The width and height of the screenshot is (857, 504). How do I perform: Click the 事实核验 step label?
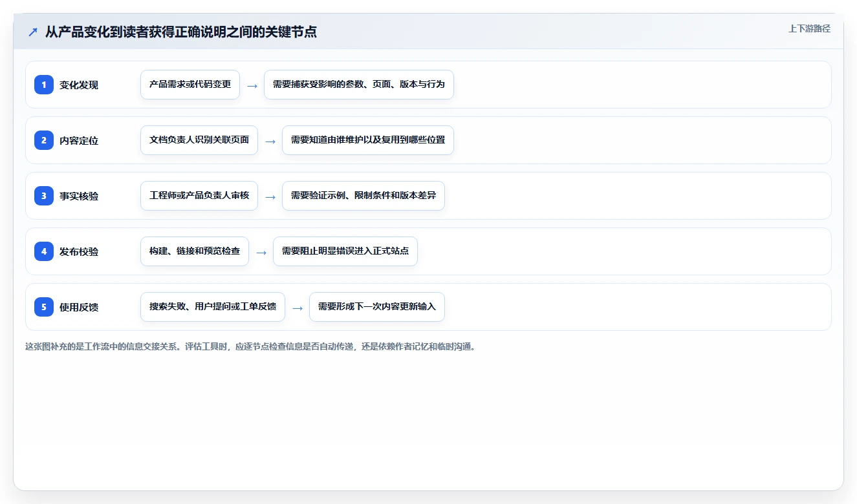[x=79, y=196]
